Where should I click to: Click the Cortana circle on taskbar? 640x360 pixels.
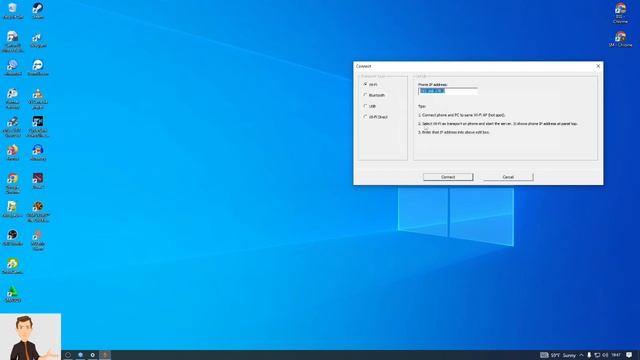(68, 355)
